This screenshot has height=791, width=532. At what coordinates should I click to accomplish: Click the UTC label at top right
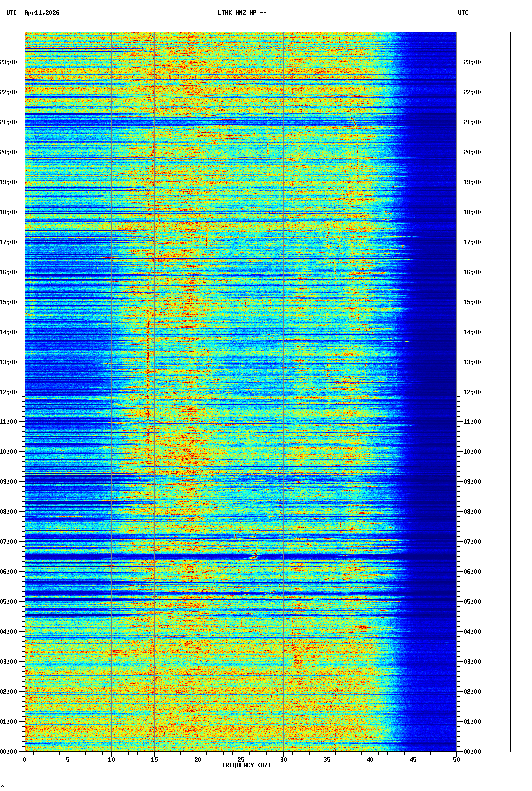point(463,13)
